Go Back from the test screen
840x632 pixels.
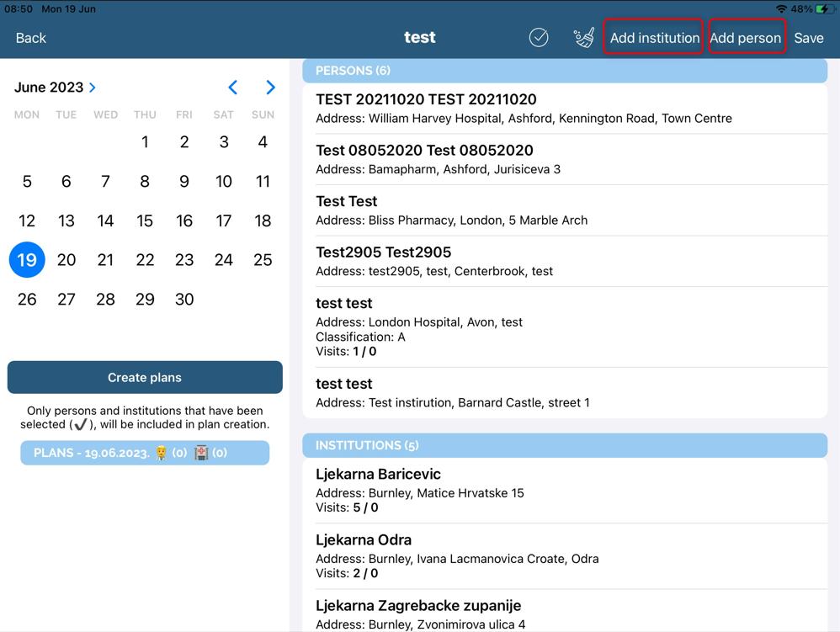click(31, 38)
